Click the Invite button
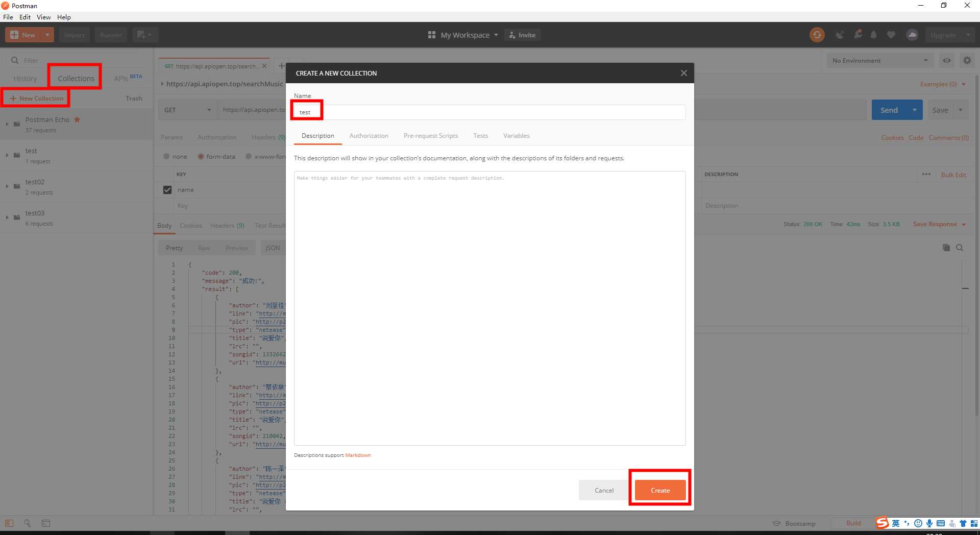The width and height of the screenshot is (980, 535). point(523,35)
